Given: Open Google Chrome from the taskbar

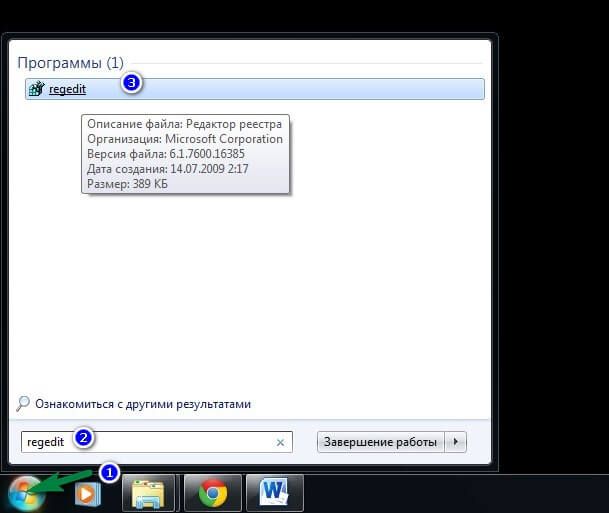Looking at the screenshot, I should coord(213,493).
